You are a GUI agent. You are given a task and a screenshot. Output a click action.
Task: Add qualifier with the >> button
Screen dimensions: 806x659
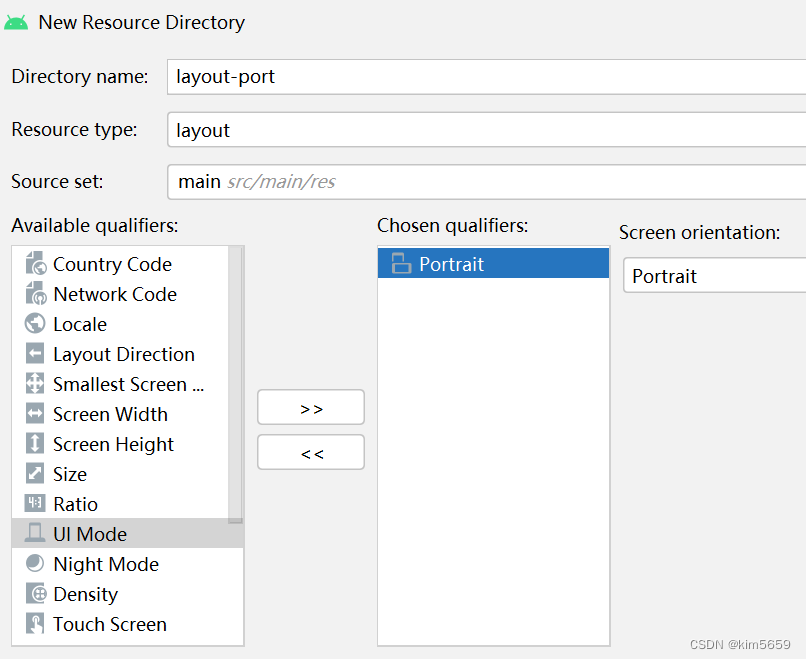311,408
